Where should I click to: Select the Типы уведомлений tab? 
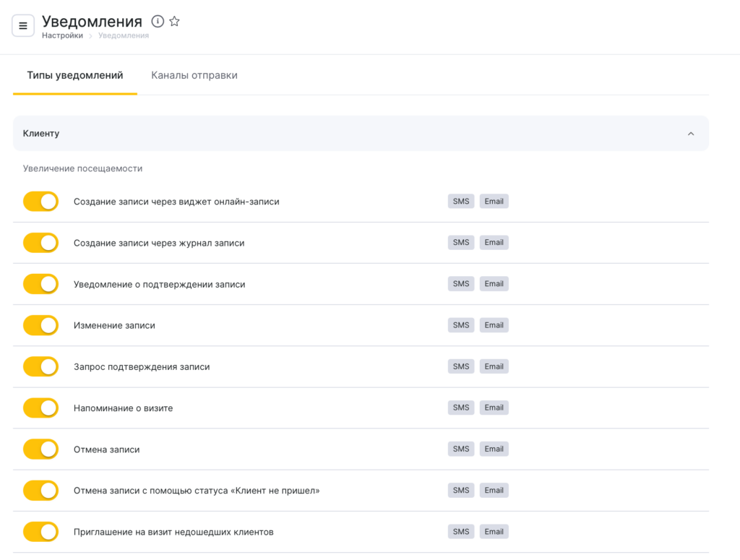click(x=74, y=75)
